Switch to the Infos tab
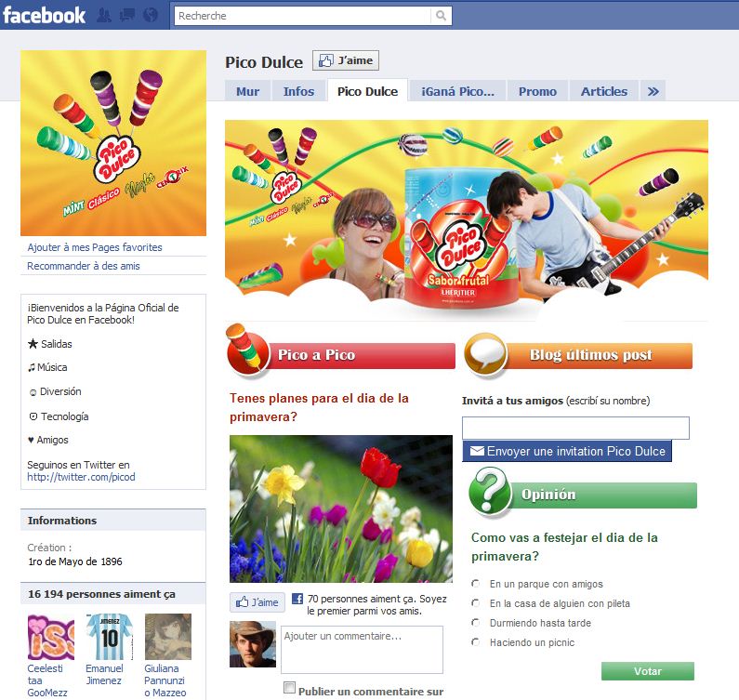This screenshot has height=700, width=739. pos(298,91)
